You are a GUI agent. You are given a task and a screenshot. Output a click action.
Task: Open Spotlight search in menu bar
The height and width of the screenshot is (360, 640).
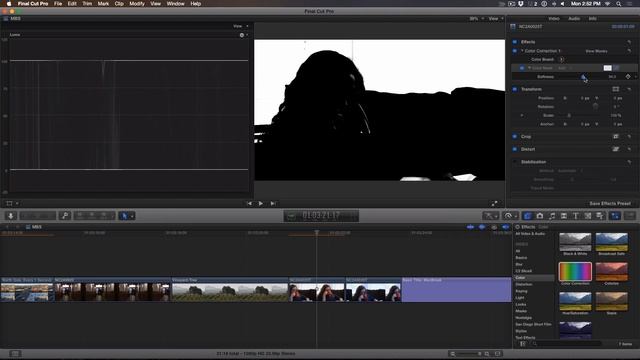click(x=619, y=4)
